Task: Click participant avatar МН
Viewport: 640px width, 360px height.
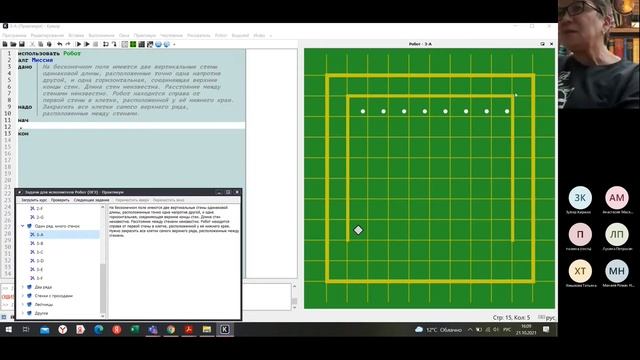Action: tap(616, 271)
